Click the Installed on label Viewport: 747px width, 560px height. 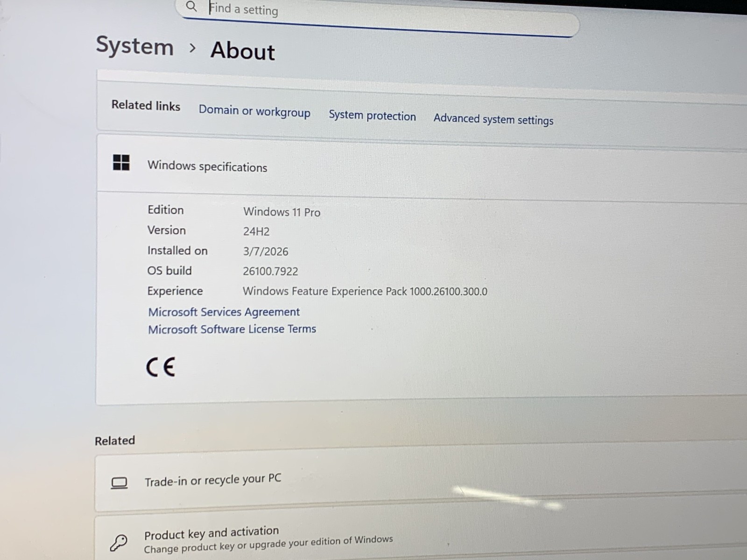point(177,251)
